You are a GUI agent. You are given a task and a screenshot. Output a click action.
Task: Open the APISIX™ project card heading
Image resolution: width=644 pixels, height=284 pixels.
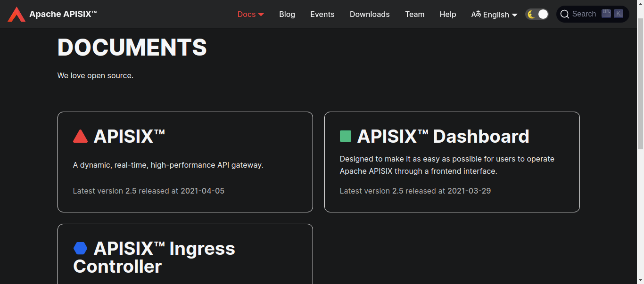click(x=129, y=136)
